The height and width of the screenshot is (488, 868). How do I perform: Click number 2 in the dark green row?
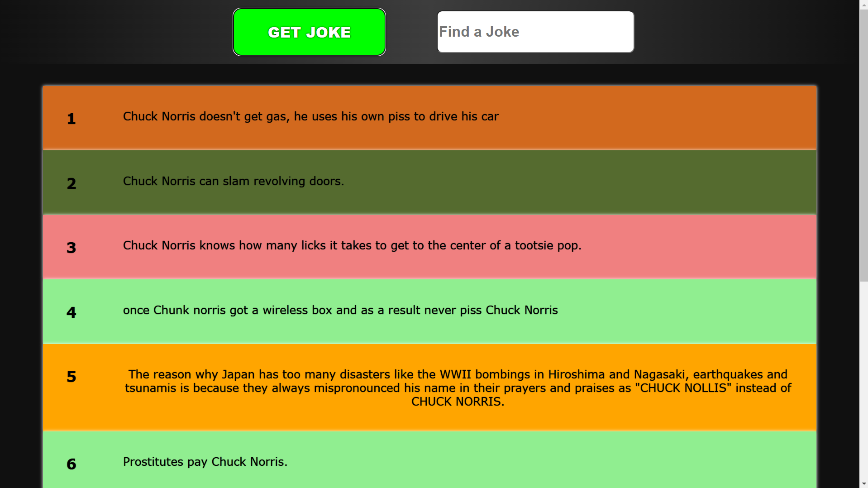click(71, 183)
